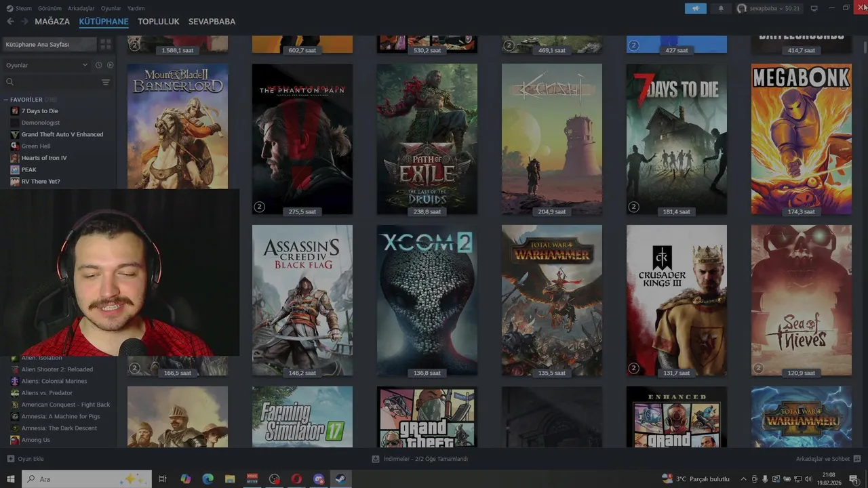Open the Copilot icon in taskbar

(x=186, y=479)
